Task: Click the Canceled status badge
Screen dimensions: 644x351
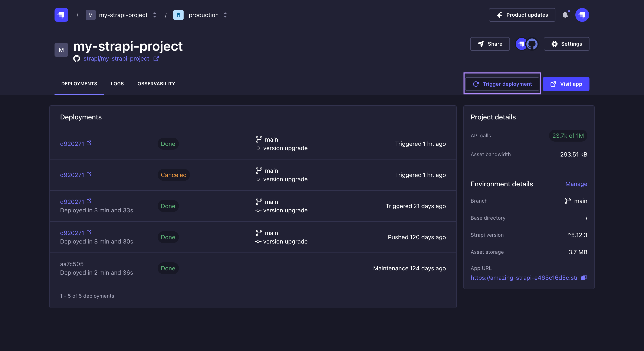Action: [174, 175]
